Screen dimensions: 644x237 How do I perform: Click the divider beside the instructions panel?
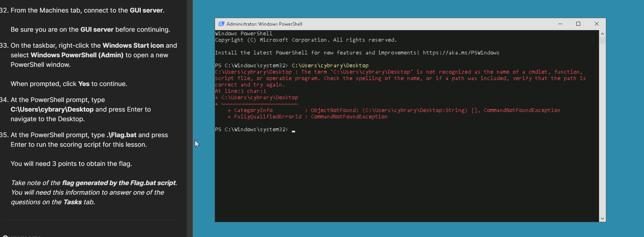tap(190, 119)
